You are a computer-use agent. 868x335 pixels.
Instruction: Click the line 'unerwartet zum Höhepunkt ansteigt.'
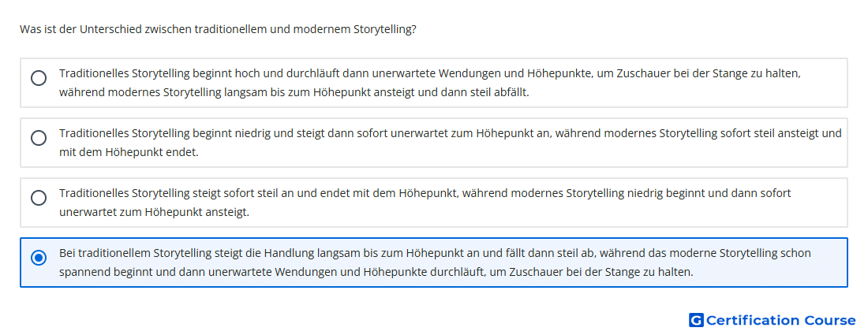coord(154,212)
